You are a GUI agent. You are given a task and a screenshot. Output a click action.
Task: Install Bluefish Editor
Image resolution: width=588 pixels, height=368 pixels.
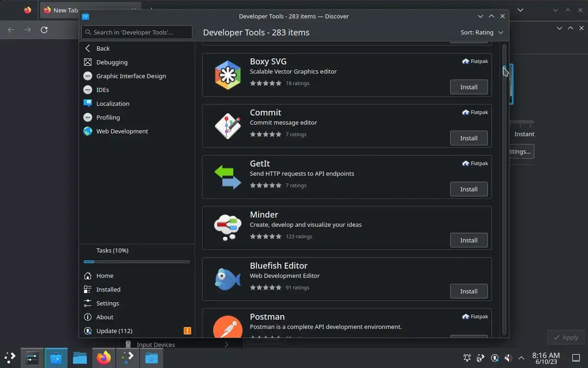pos(469,291)
